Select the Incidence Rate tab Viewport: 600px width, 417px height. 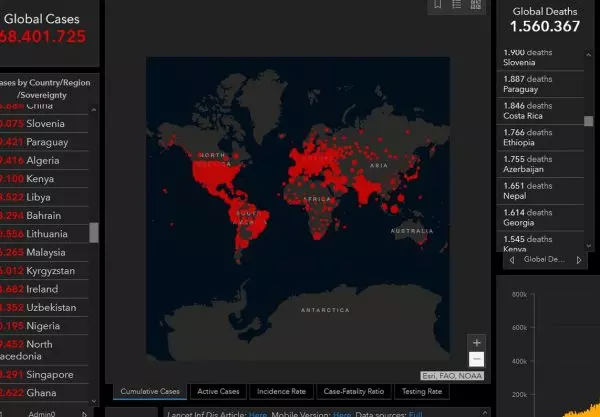click(283, 391)
